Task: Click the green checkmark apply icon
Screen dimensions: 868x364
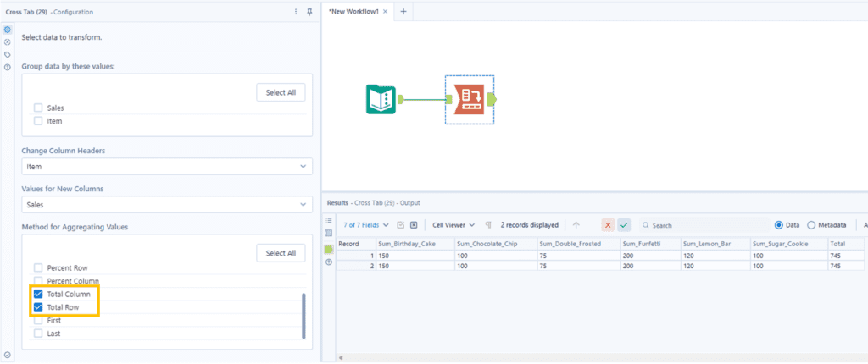Action: tap(624, 225)
